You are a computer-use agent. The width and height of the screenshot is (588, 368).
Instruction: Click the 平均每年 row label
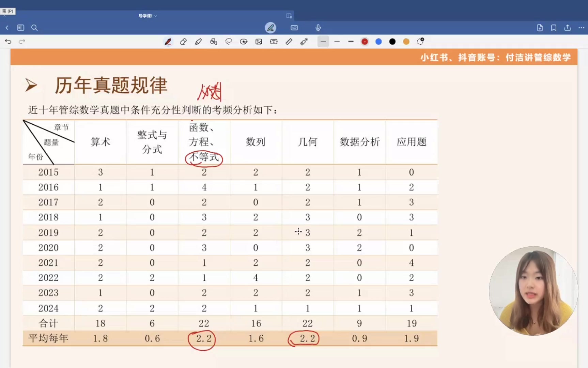pos(48,338)
